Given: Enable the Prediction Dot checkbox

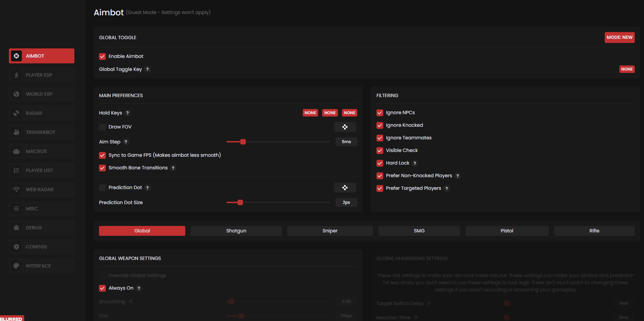Looking at the screenshot, I should (102, 188).
